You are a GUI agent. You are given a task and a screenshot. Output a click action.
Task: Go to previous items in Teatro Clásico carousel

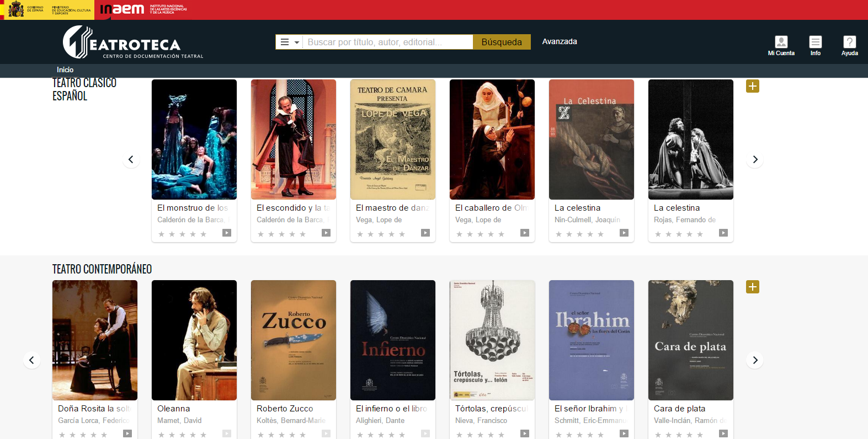pyautogui.click(x=131, y=159)
